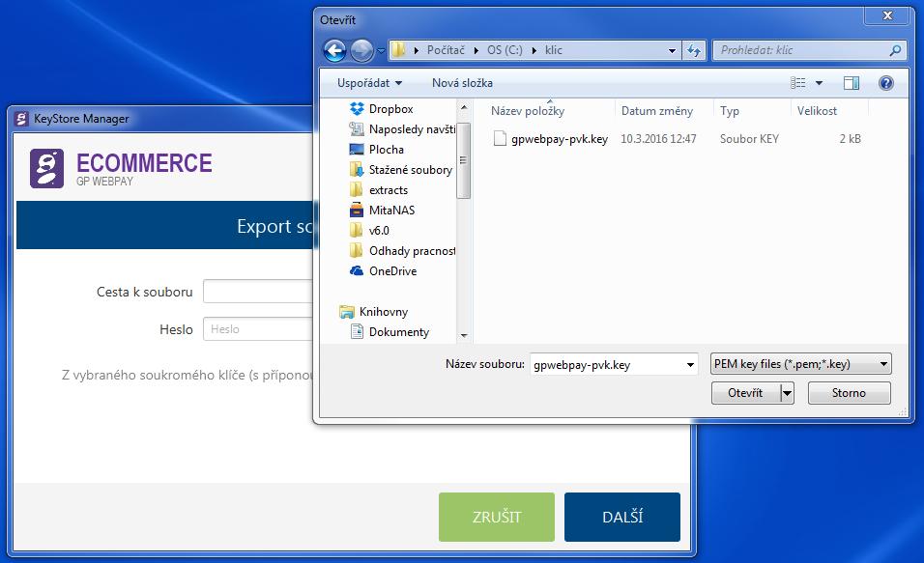Expand the Název souboru dropdown arrow

(x=691, y=364)
